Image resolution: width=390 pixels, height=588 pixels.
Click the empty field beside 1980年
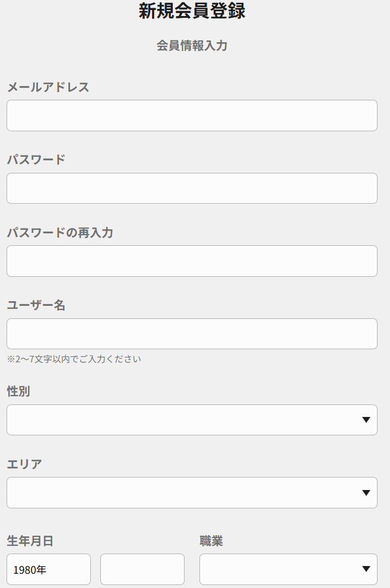click(142, 570)
